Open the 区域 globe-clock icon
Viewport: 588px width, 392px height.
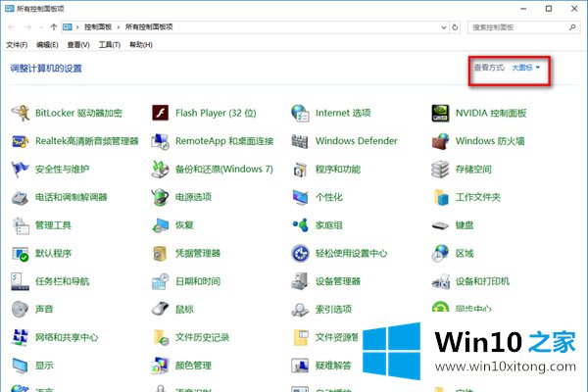(x=440, y=254)
